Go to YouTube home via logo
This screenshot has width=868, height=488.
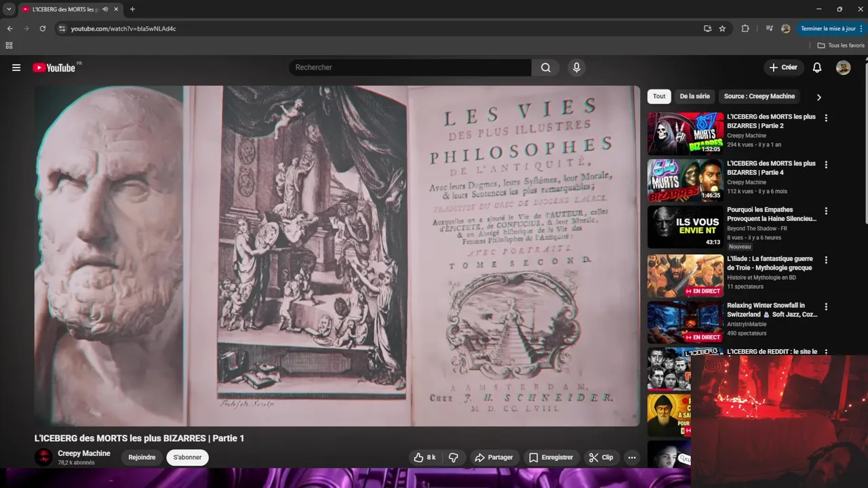click(54, 68)
